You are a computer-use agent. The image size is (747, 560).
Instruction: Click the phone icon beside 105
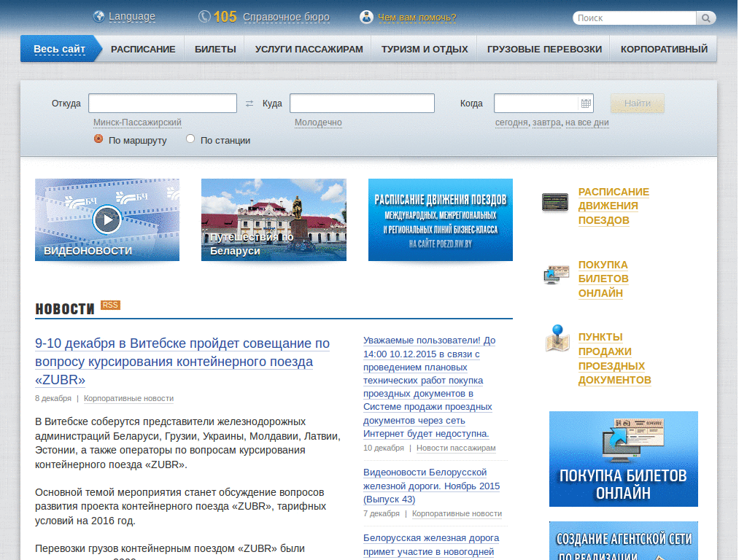[x=204, y=17]
